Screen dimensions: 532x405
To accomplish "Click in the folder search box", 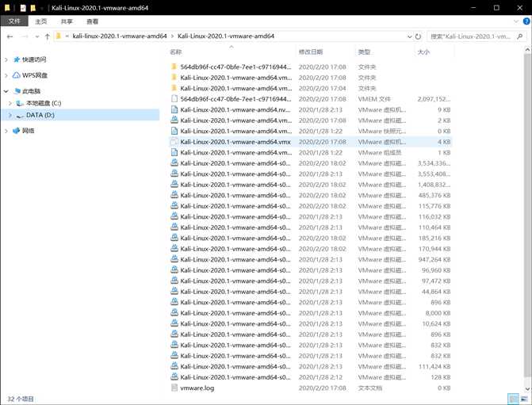I will coord(471,36).
